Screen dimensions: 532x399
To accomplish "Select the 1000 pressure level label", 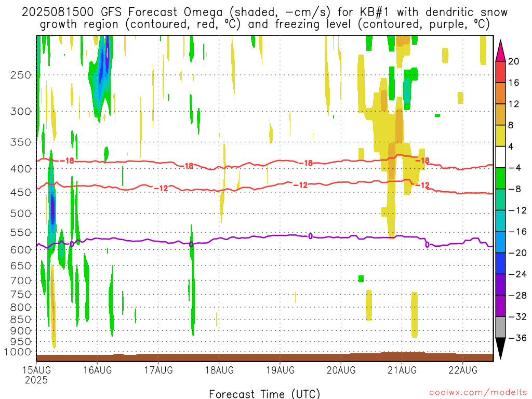I will 18,352.
